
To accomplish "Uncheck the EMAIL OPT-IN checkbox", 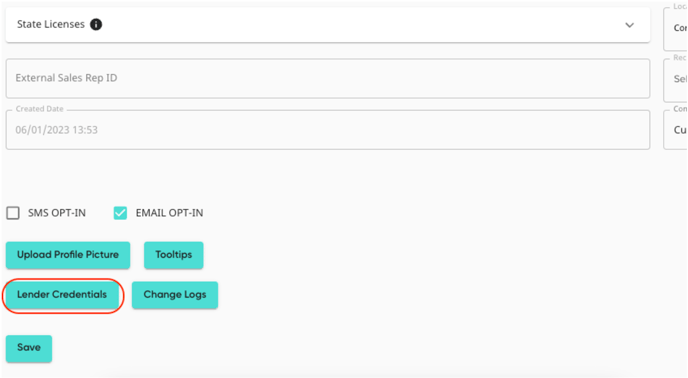I will (x=120, y=213).
